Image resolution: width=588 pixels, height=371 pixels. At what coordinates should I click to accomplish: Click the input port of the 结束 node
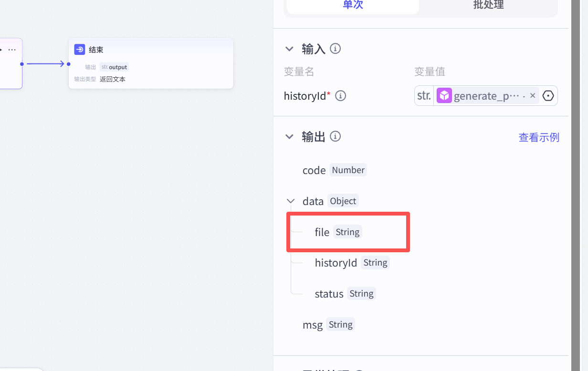(69, 64)
